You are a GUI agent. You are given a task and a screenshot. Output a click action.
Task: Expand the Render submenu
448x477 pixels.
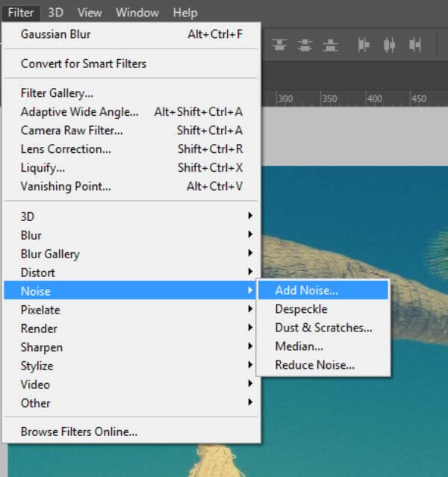click(131, 328)
